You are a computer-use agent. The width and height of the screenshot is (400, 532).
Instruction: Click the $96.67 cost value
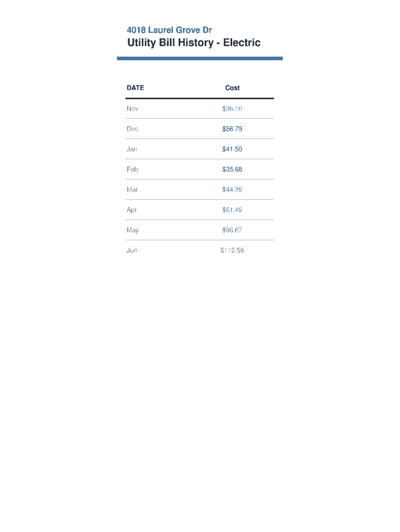coord(232,230)
